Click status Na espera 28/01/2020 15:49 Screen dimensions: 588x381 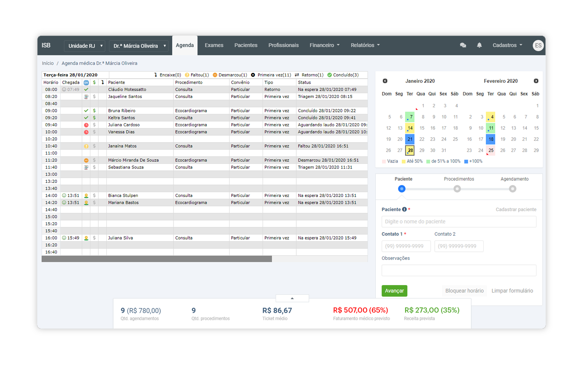327,238
